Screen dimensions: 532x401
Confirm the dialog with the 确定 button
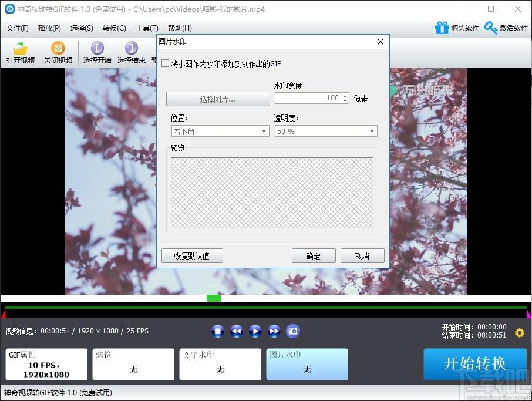click(x=314, y=256)
